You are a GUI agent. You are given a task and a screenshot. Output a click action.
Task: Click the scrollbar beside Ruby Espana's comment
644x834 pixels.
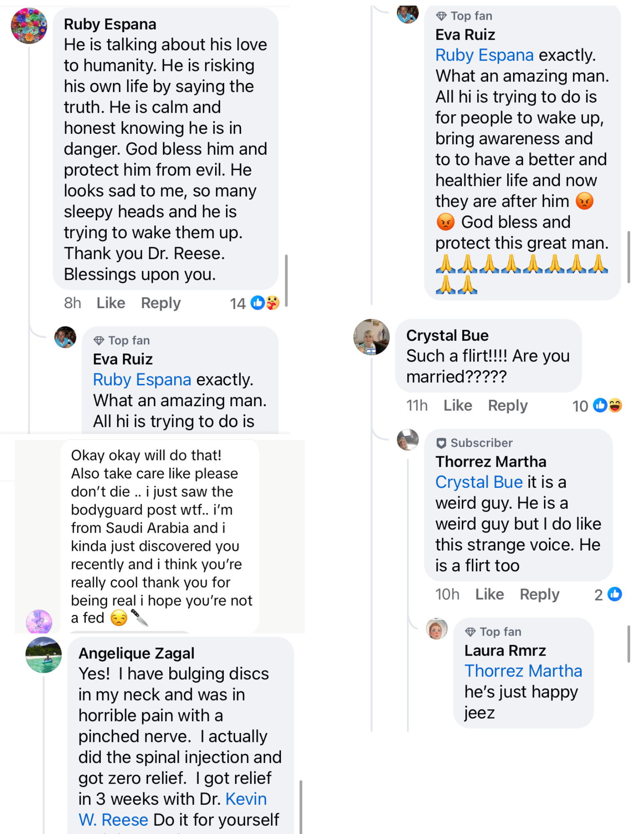click(x=286, y=280)
